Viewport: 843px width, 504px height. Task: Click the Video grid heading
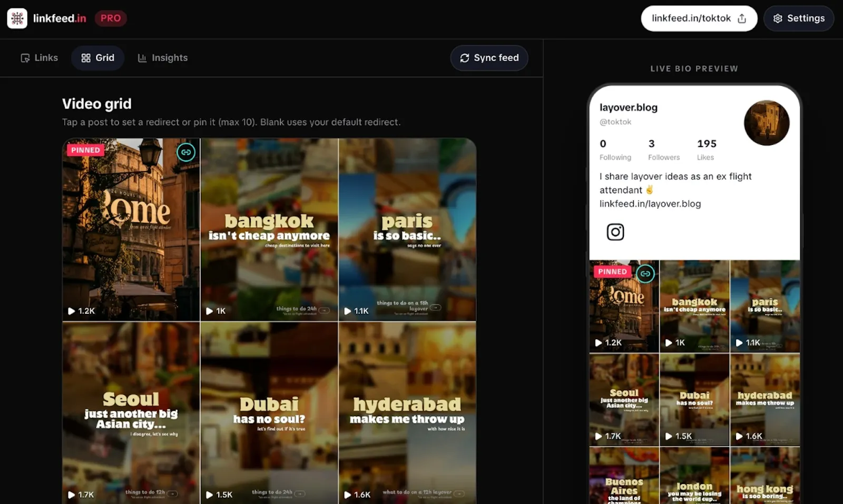(x=97, y=104)
